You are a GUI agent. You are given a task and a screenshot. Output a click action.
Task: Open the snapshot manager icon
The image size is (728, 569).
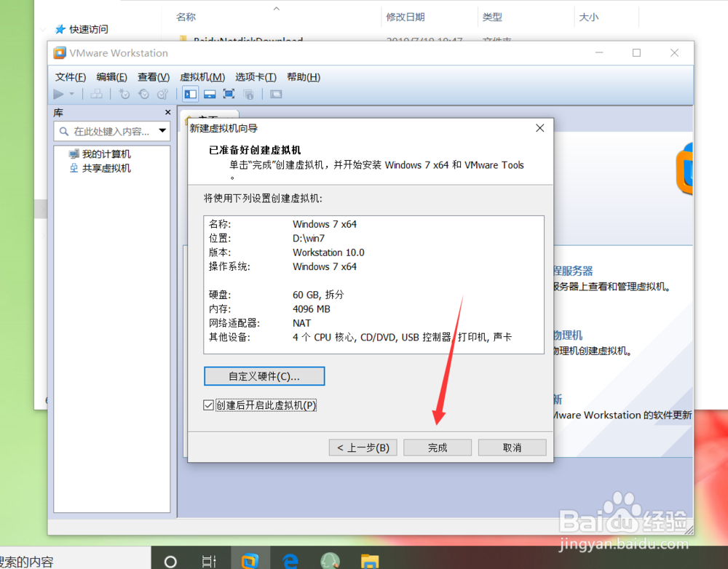click(162, 94)
